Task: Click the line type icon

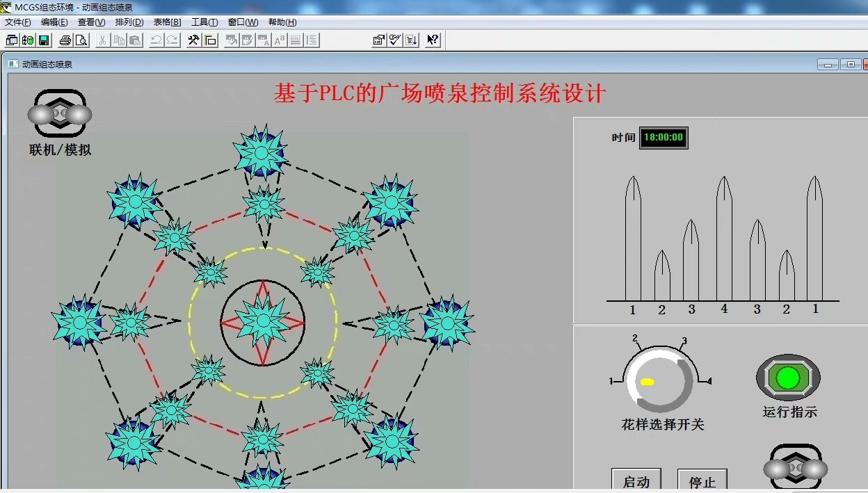Action: [x=296, y=40]
